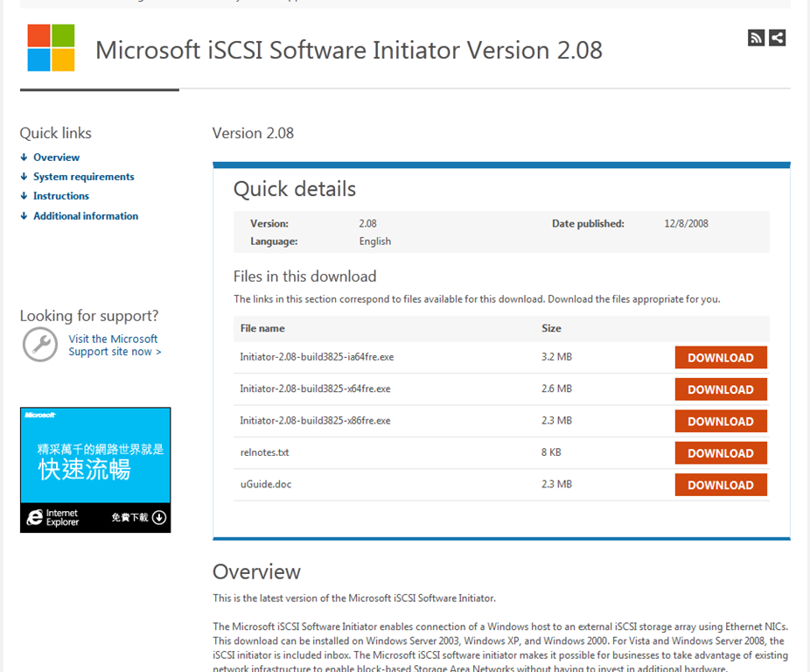Click the share icon in header
This screenshot has width=810, height=672.
(777, 38)
